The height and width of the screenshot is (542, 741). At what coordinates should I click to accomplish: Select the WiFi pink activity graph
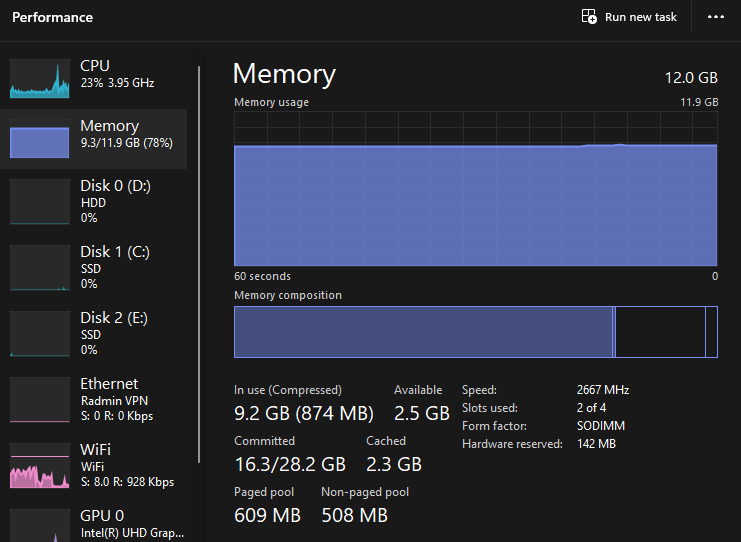click(x=40, y=466)
